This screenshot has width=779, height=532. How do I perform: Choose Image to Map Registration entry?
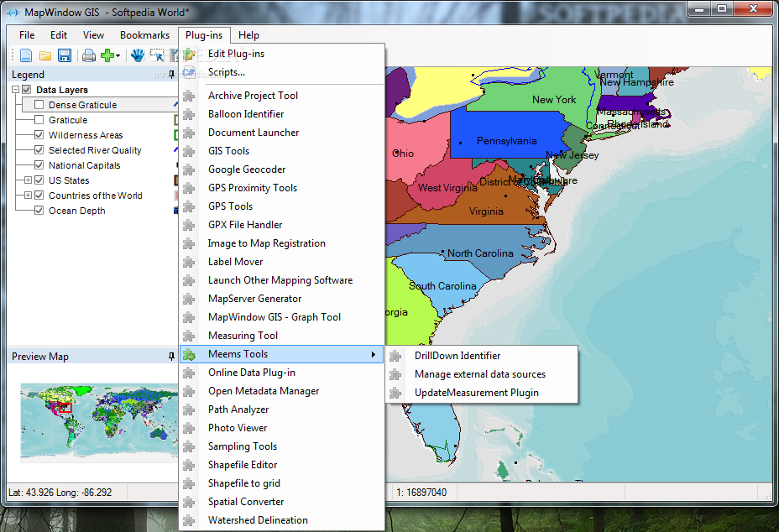(282, 243)
